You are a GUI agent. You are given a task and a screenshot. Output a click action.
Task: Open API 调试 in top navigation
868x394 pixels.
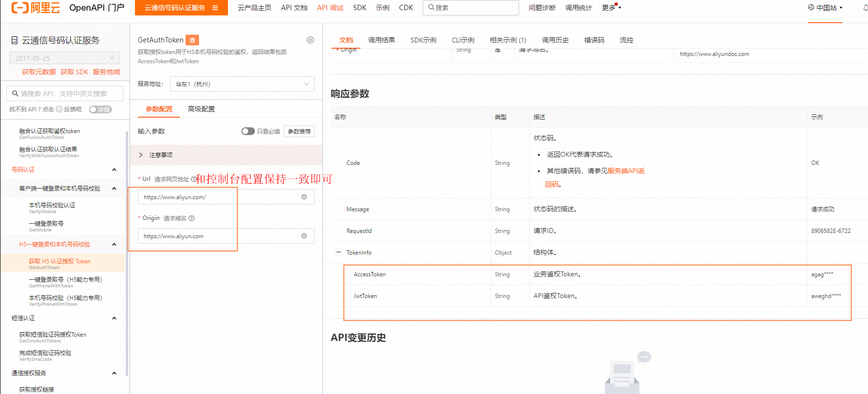coord(330,8)
